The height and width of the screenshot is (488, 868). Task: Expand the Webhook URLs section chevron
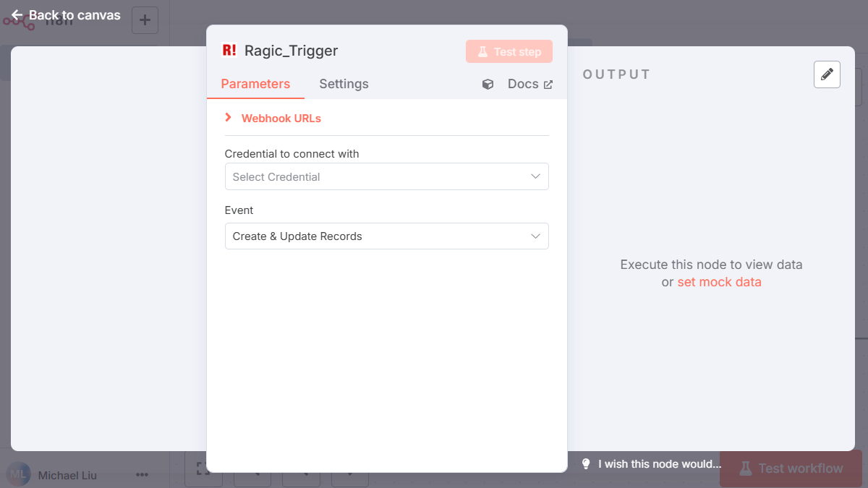[x=229, y=118]
